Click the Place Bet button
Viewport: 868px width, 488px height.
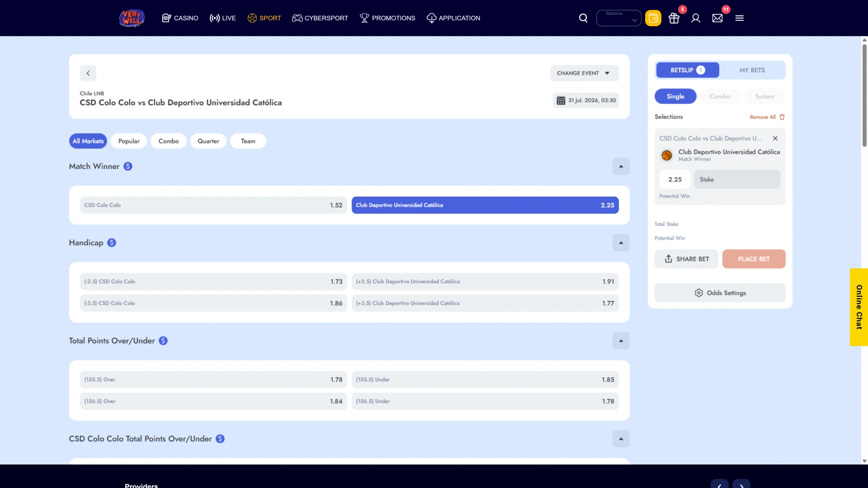click(x=754, y=259)
